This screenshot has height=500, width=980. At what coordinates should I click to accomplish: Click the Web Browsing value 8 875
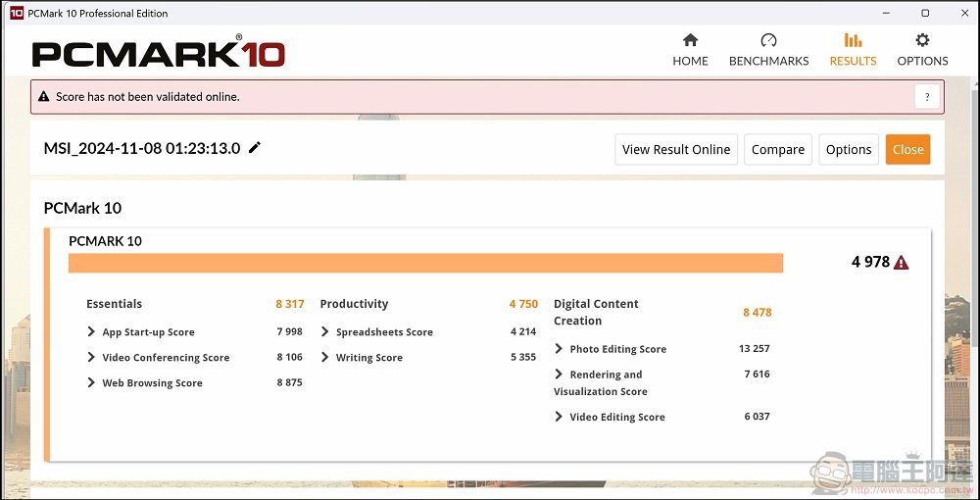pyautogui.click(x=290, y=382)
